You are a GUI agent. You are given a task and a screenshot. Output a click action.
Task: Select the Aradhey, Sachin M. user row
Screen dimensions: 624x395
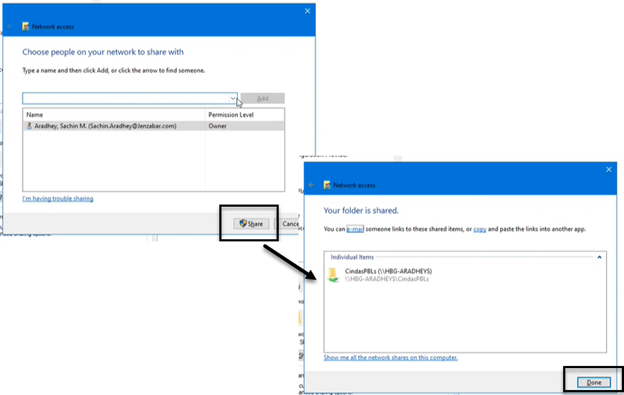click(154, 126)
